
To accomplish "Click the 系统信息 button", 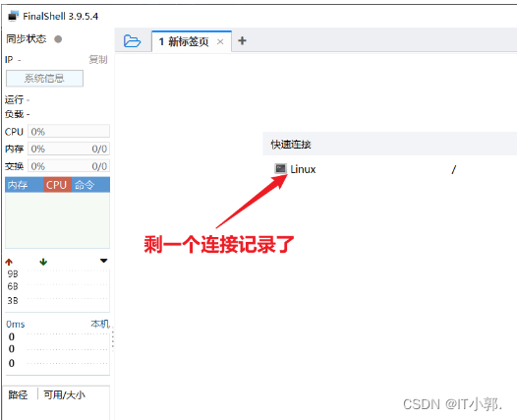I will click(44, 78).
